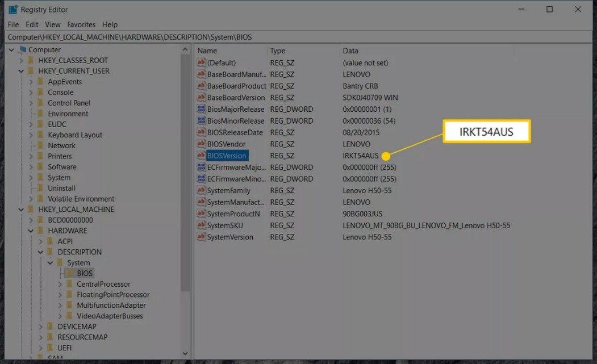Click the HKEY_CLASSES_ROOT folder icon
597x364 pixels.
[31, 60]
